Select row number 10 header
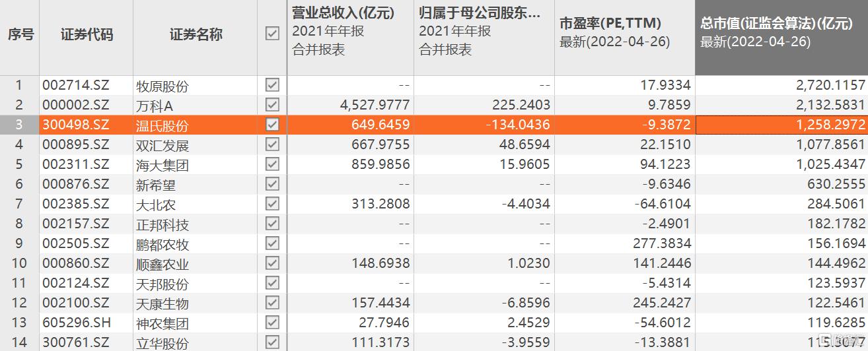Viewport: 868px width, 351px height. tap(20, 263)
